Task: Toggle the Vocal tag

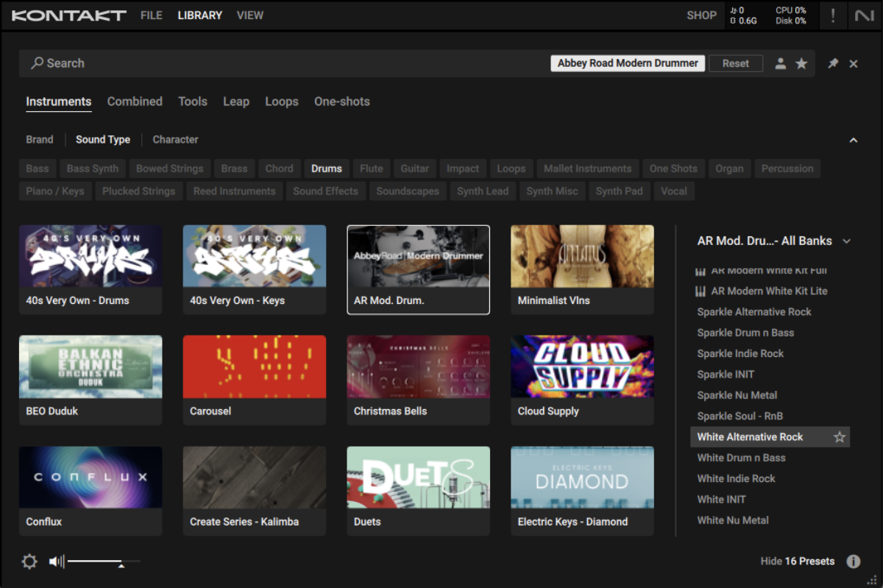Action: (x=674, y=191)
